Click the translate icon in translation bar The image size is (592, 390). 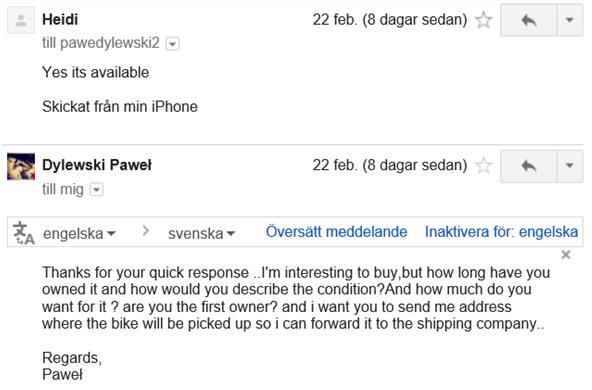[23, 233]
